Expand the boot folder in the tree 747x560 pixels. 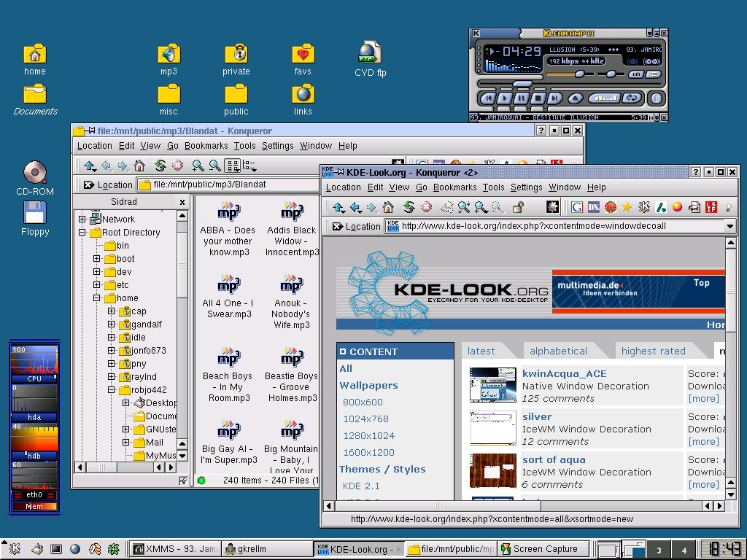point(97,259)
